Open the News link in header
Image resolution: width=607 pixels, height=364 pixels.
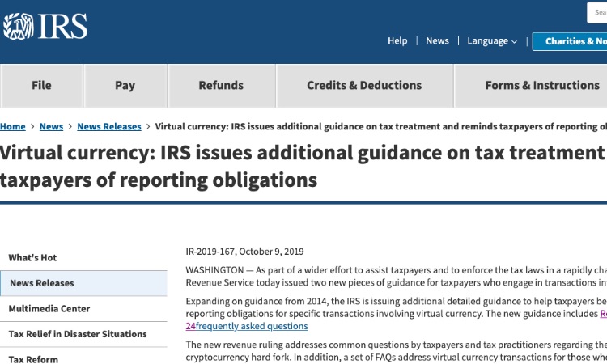pyautogui.click(x=437, y=41)
